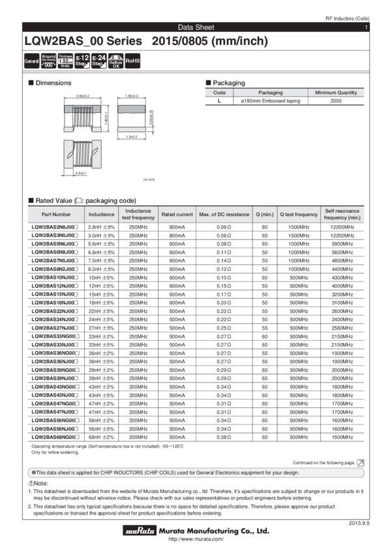The width and height of the screenshot is (392, 555).
Task: Click the Max. of DC resistance header
Action: pyautogui.click(x=224, y=215)
